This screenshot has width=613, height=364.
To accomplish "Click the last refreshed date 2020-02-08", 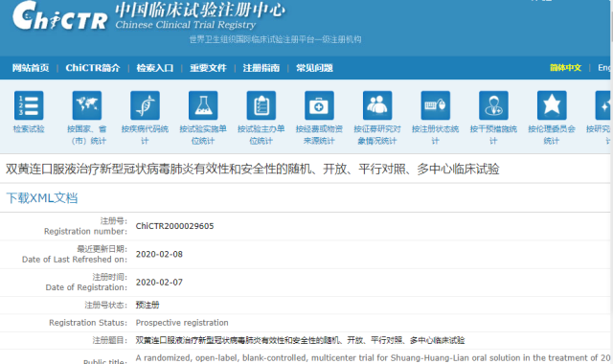I will point(159,254).
